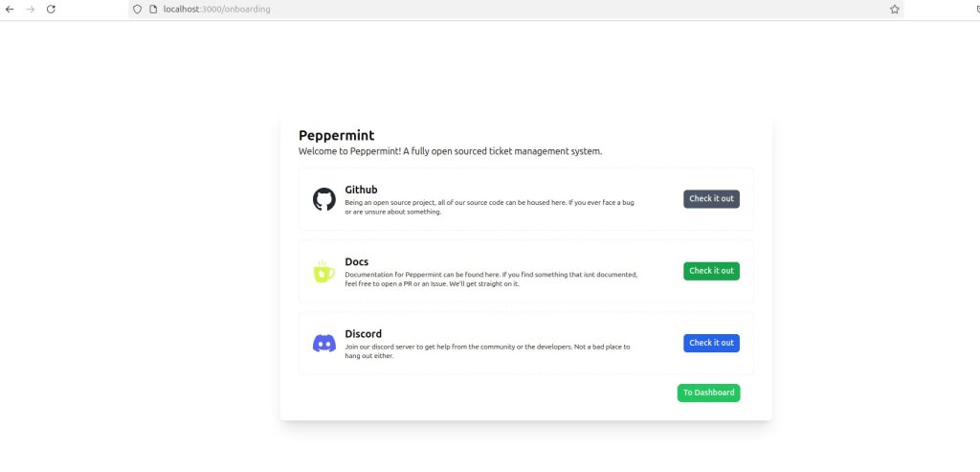Click the Welcome to Peppermint subtitle text
Image resolution: width=980 pixels, height=472 pixels.
pyautogui.click(x=451, y=151)
